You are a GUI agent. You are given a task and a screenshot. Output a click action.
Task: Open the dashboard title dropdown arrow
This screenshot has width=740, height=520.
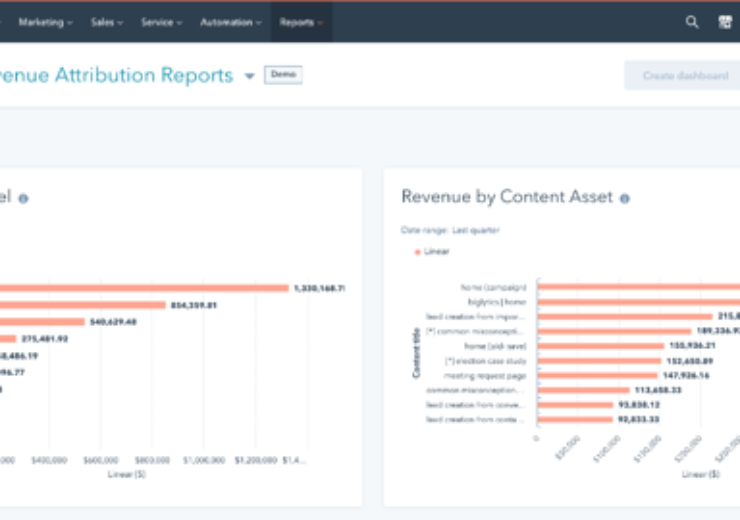(x=249, y=77)
